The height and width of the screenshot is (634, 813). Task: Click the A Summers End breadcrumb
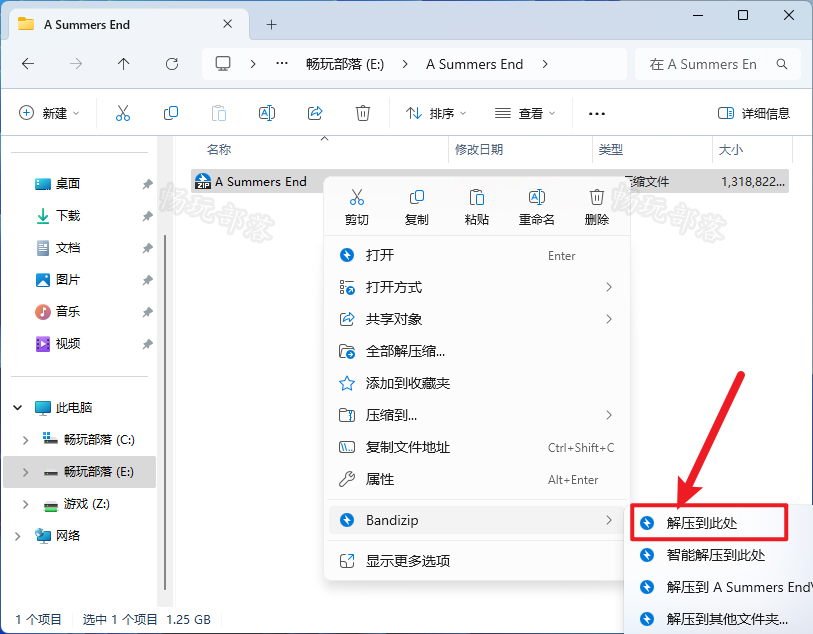coord(474,64)
